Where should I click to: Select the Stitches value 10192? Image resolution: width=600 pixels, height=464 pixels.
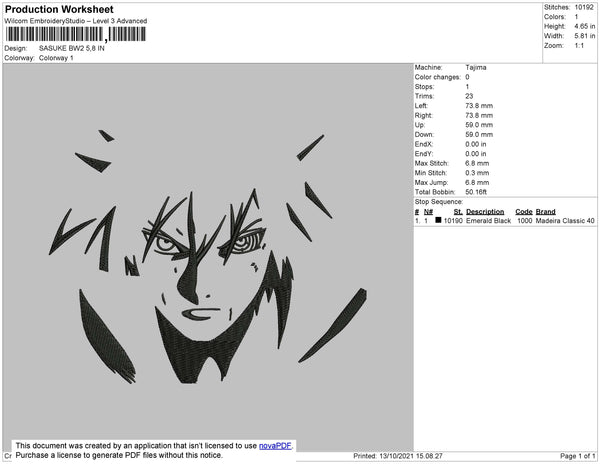(584, 7)
